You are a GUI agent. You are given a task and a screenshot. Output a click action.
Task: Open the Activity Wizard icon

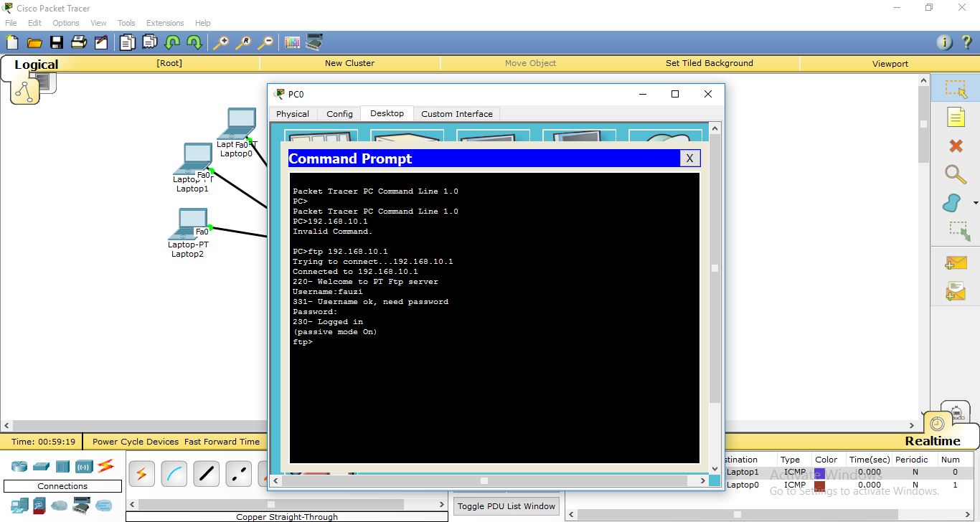coord(101,42)
